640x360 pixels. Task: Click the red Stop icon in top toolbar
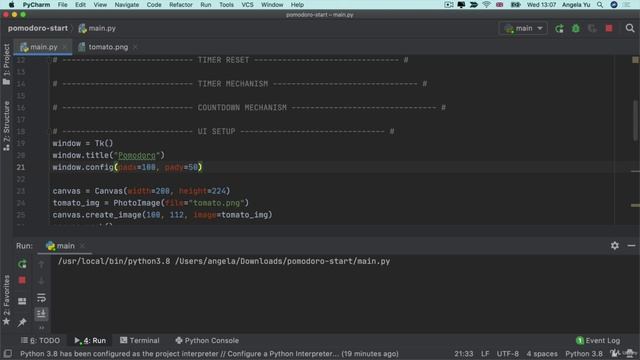[609, 28]
